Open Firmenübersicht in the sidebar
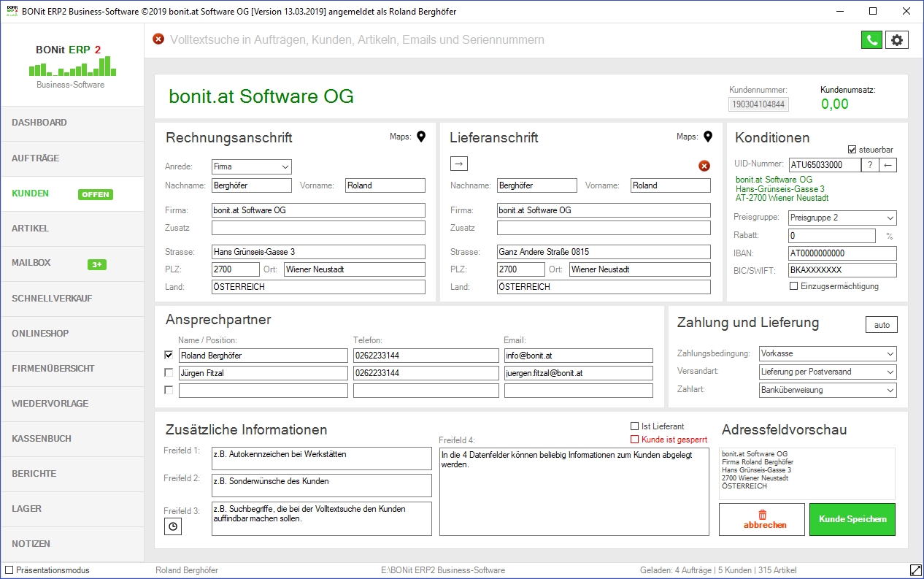Image resolution: width=924 pixels, height=579 pixels. point(72,369)
